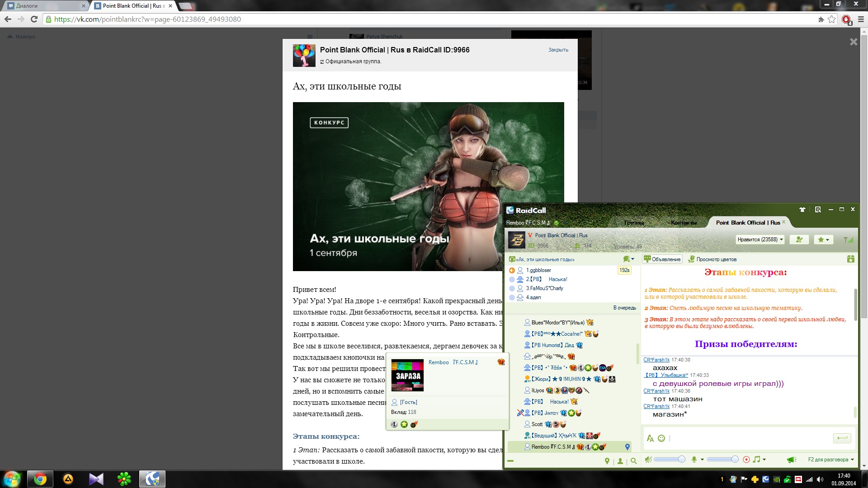868x488 pixels.
Task: Click the location pin beside Remboo's row
Action: point(627,447)
